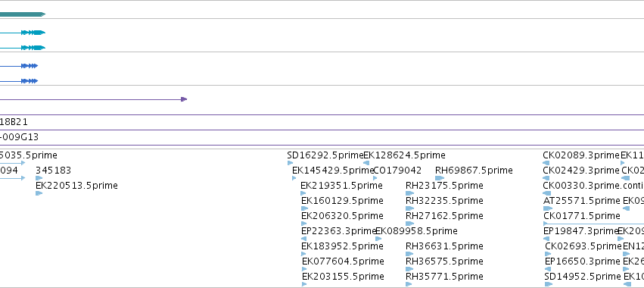The width and height of the screenshot is (644, 288).
Task: Click the EK089958.5prime arrow marker
Action: [x=378, y=239]
